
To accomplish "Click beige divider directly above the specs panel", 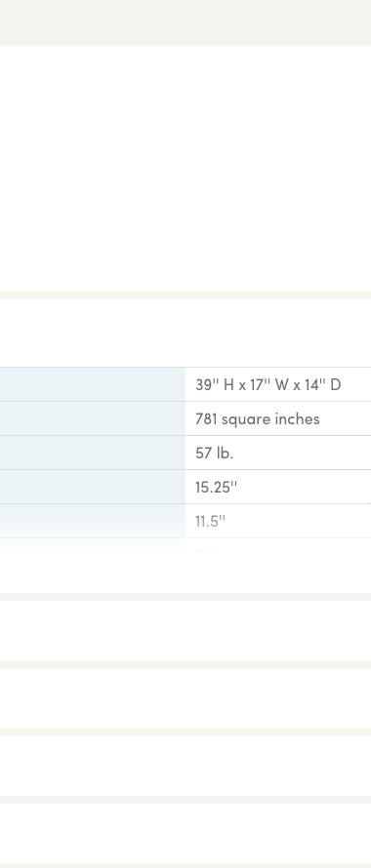I will tap(185, 296).
